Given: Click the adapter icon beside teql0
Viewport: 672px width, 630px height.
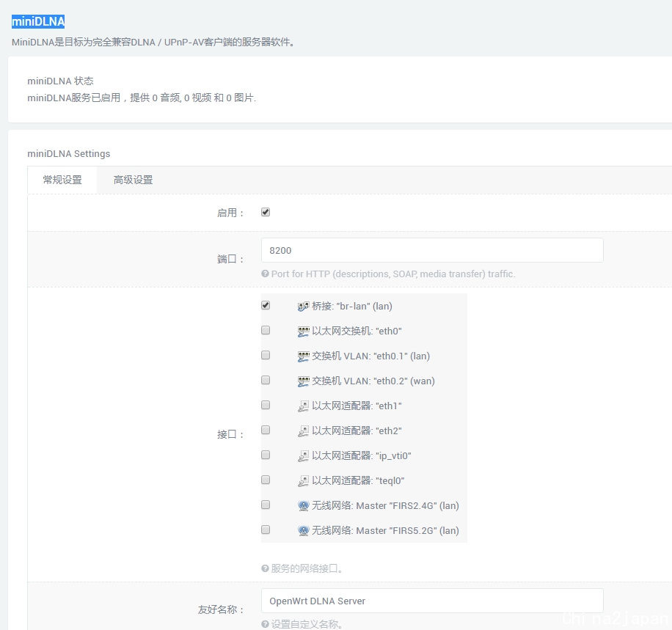Looking at the screenshot, I should (x=303, y=481).
